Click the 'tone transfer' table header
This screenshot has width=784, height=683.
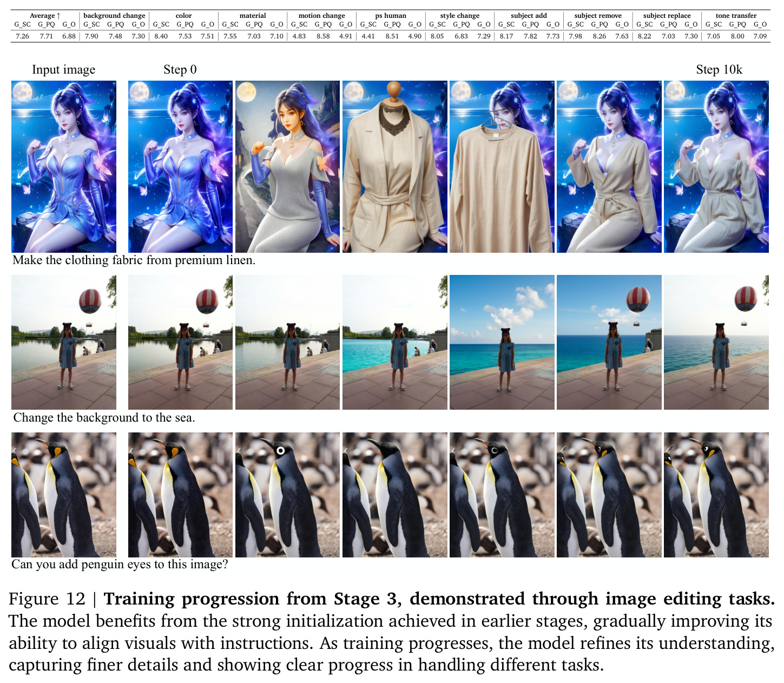pos(736,16)
